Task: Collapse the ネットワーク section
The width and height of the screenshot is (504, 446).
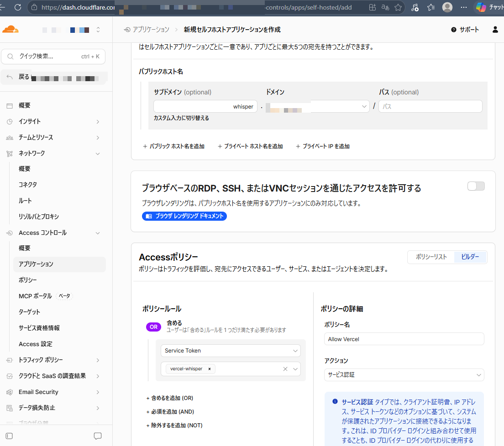Action: click(53, 154)
